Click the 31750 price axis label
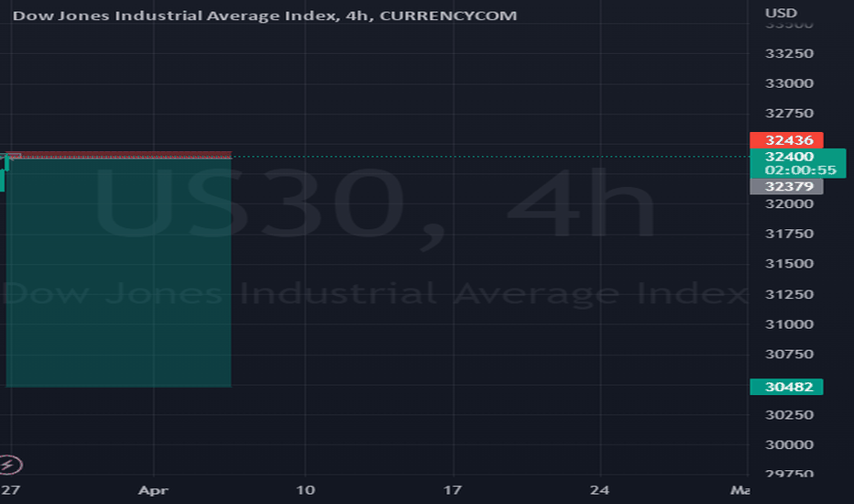This screenshot has height=504, width=854. point(789,234)
